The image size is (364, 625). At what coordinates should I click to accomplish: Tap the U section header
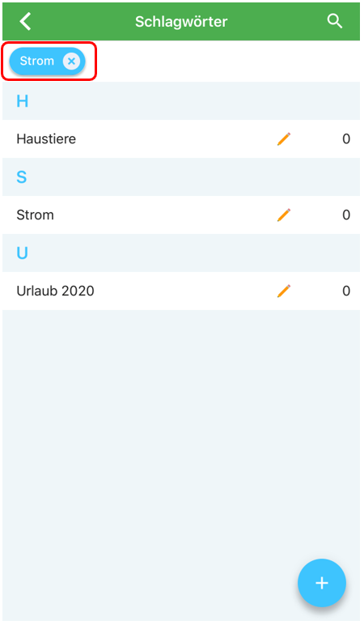(181, 253)
